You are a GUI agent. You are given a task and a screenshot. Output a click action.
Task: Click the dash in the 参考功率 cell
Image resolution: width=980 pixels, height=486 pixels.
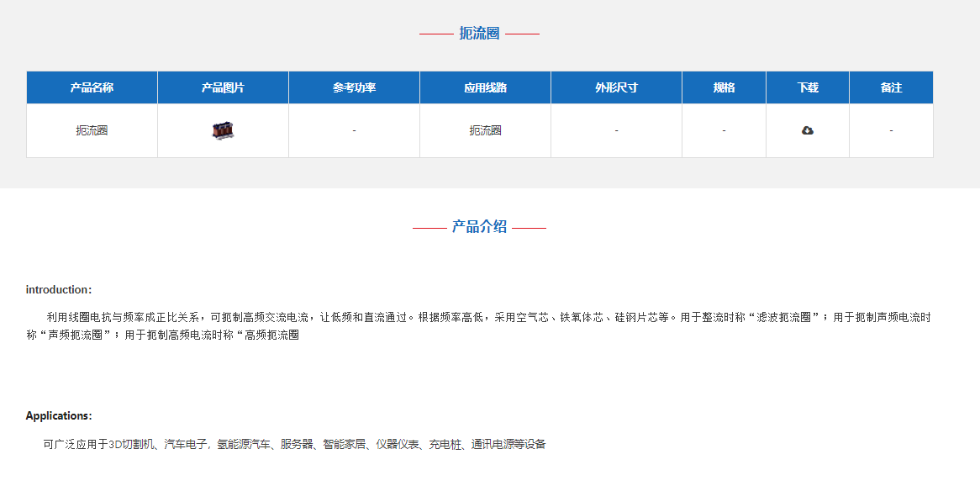point(354,130)
